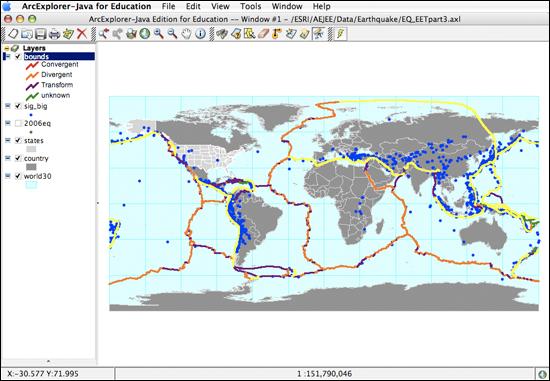Collapse the world30 layer legend
The image size is (550, 381).
tap(7, 176)
